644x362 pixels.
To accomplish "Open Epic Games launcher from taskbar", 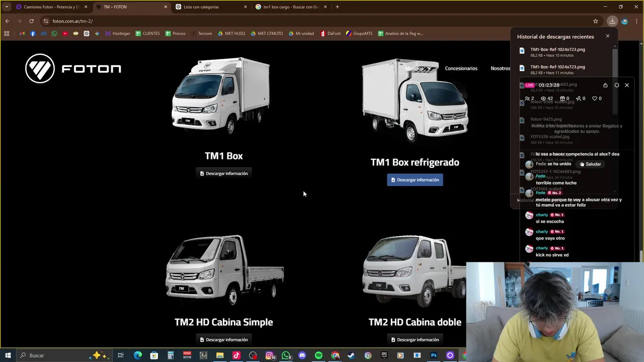I will (384, 355).
